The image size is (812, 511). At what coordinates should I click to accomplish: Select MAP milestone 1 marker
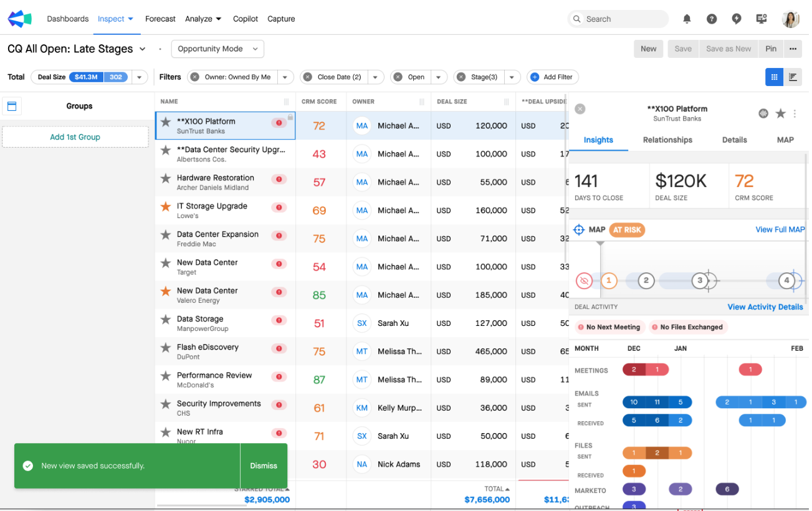pos(609,281)
